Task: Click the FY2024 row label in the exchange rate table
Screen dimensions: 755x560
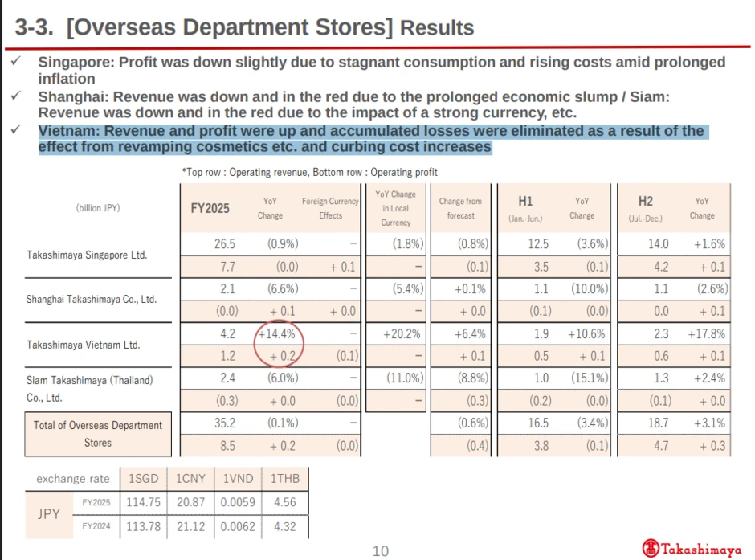Action: 96,526
